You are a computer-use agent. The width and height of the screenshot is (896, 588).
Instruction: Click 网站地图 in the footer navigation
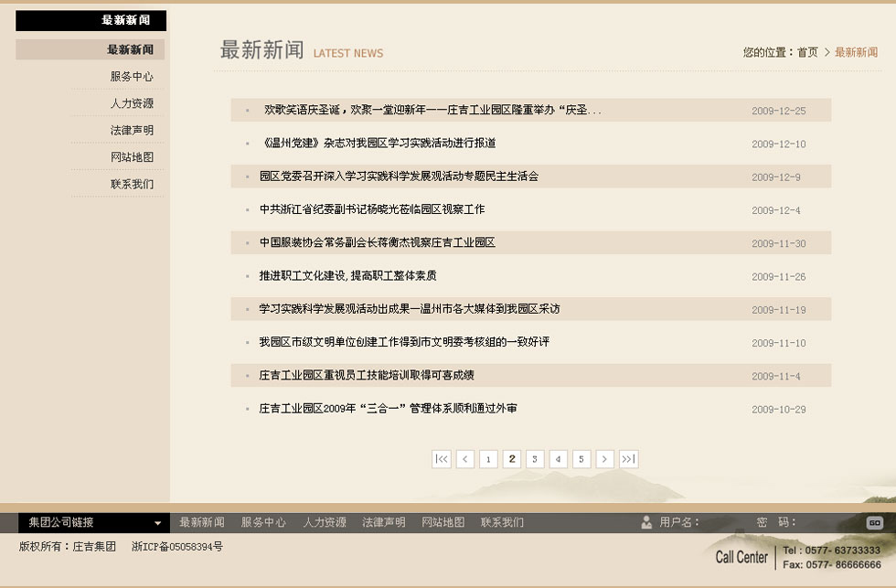pyautogui.click(x=443, y=522)
